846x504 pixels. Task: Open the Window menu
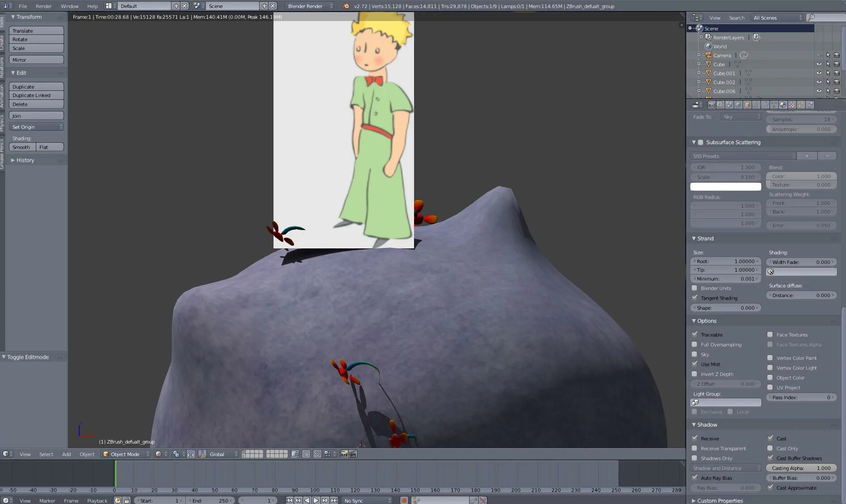(69, 6)
